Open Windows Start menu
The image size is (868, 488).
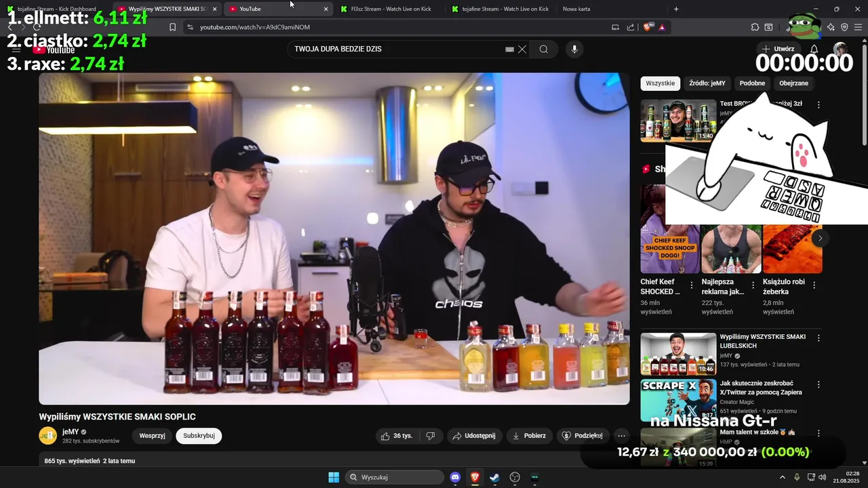click(x=334, y=477)
